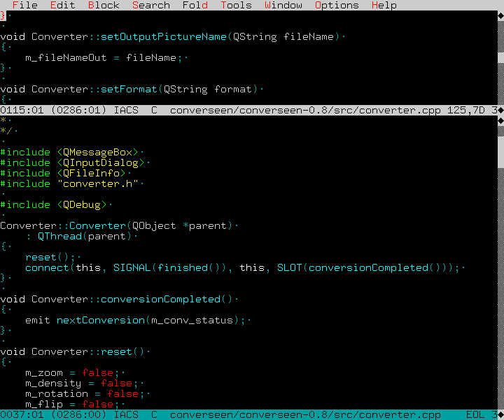Click the lower pane scroll-up diamond arrow
The height and width of the screenshot is (420, 504).
coord(500,120)
